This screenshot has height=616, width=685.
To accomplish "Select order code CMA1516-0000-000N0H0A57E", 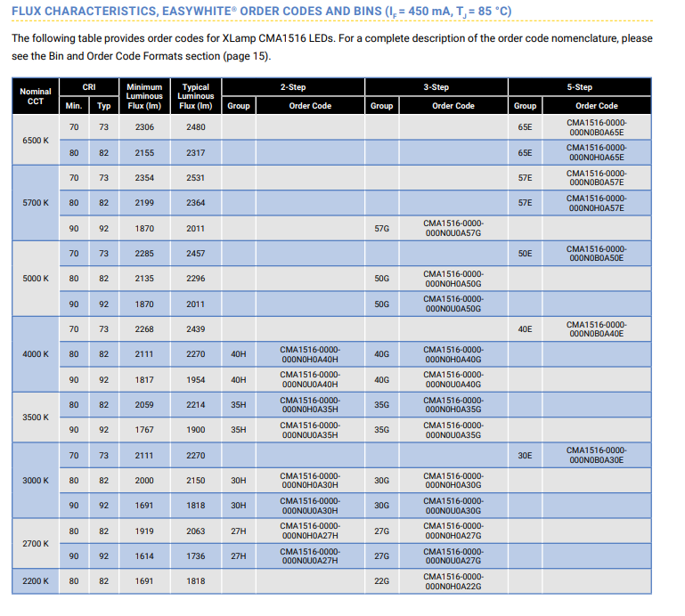I will click(x=596, y=203).
